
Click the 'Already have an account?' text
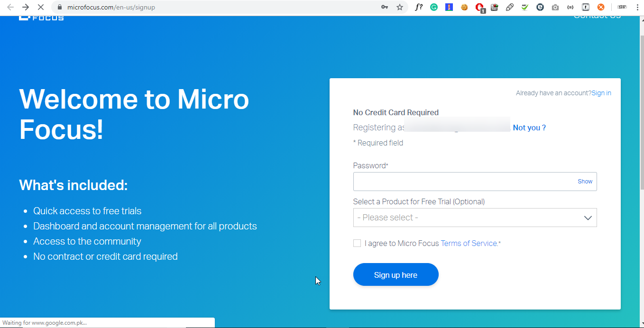[553, 93]
